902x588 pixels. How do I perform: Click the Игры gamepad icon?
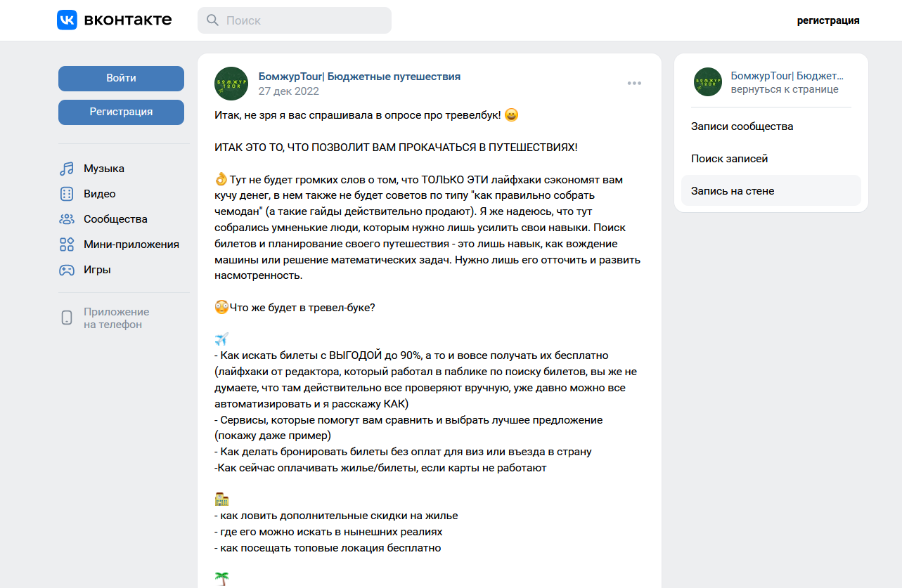click(67, 270)
